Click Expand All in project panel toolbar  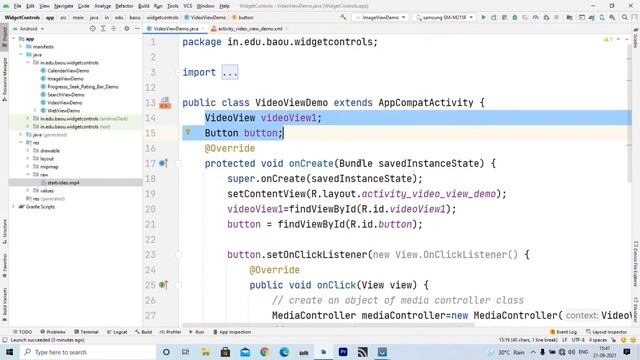(x=103, y=29)
